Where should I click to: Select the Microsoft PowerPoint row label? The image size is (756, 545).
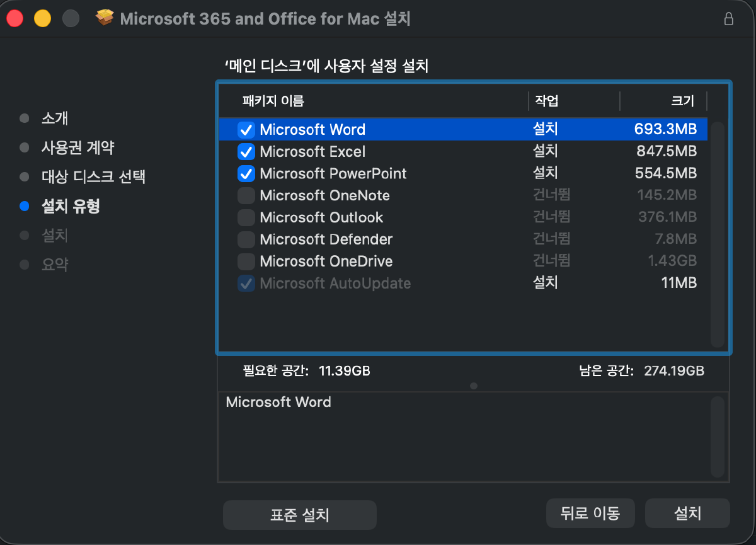point(333,173)
